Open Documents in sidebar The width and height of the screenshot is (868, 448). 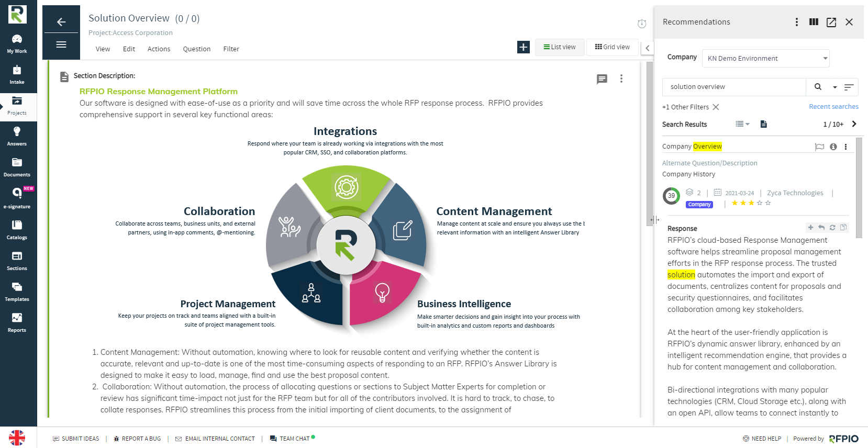(17, 167)
